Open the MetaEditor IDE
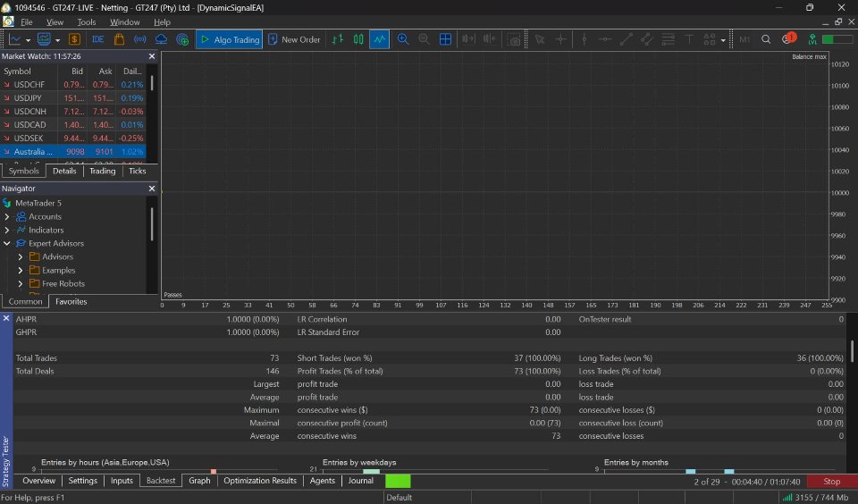This screenshot has width=858, height=504. click(x=97, y=39)
